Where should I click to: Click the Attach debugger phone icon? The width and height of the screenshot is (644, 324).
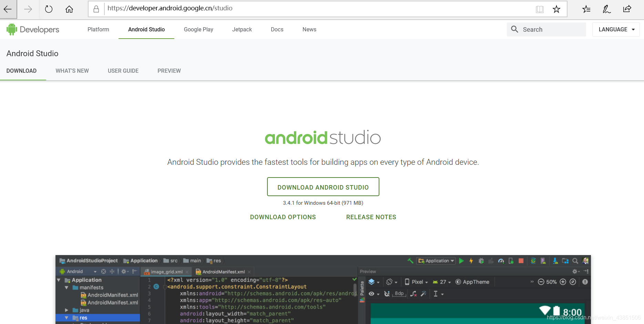[x=511, y=261]
